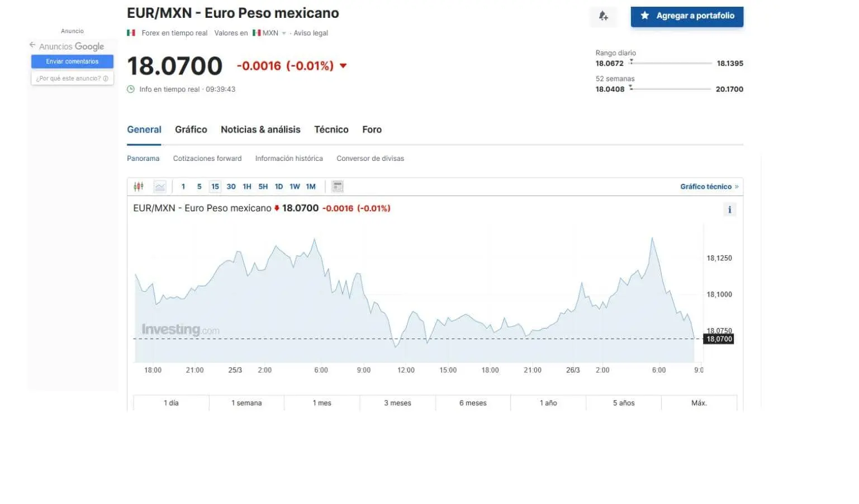Screen dimensions: 859x504
Task: Click Enviar comentarios ad button
Action: pyautogui.click(x=72, y=61)
